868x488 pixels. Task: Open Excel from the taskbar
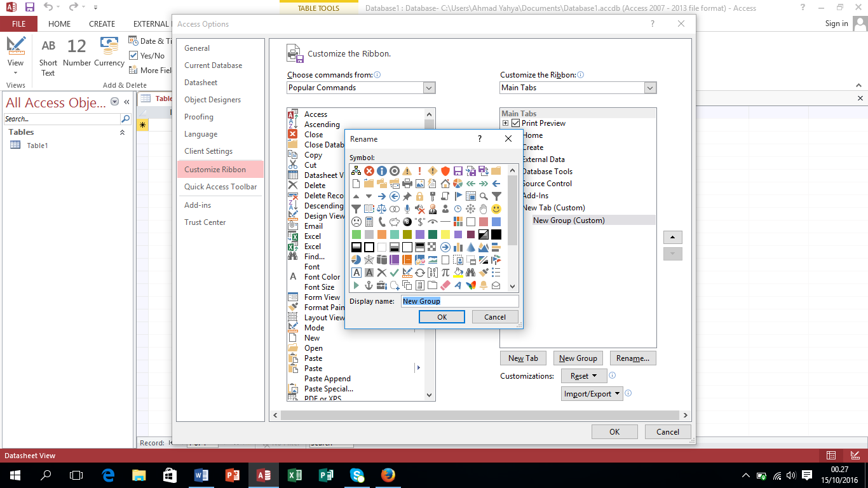(295, 475)
